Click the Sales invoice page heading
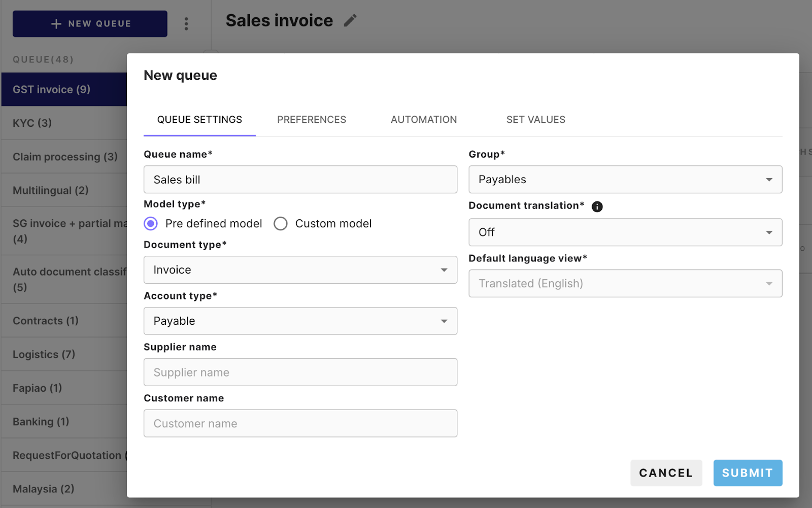The image size is (812, 508). tap(279, 20)
